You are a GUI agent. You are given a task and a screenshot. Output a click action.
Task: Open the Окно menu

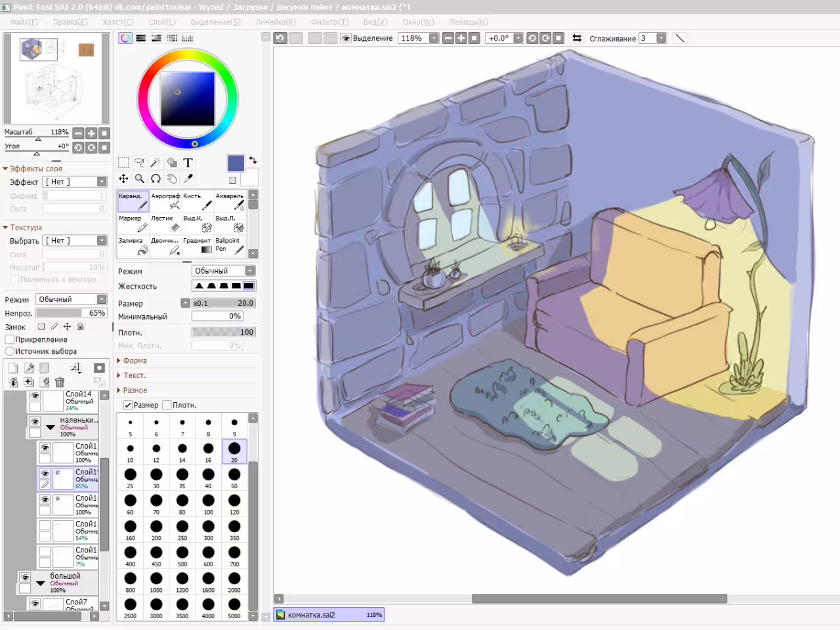419,22
